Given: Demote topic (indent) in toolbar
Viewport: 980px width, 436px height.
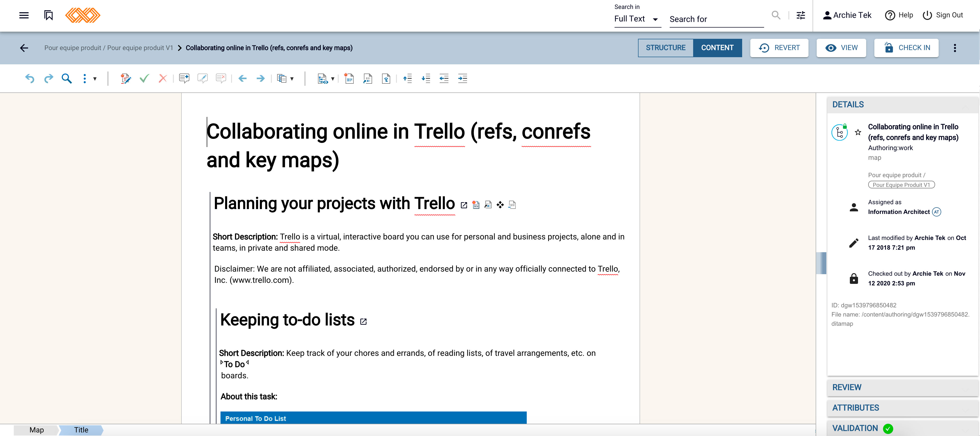Looking at the screenshot, I should coord(463,79).
